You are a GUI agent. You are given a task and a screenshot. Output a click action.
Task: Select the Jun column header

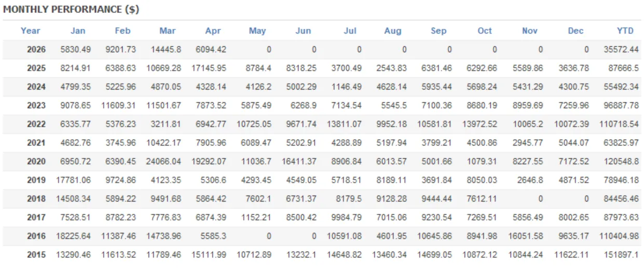[303, 31]
